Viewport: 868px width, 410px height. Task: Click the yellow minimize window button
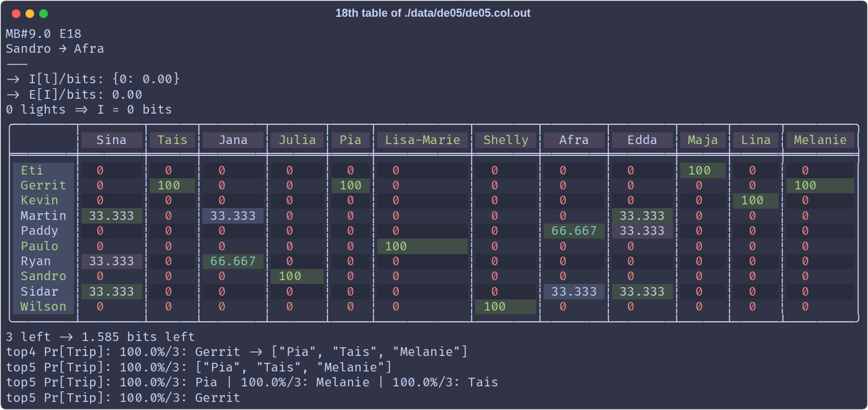(30, 14)
